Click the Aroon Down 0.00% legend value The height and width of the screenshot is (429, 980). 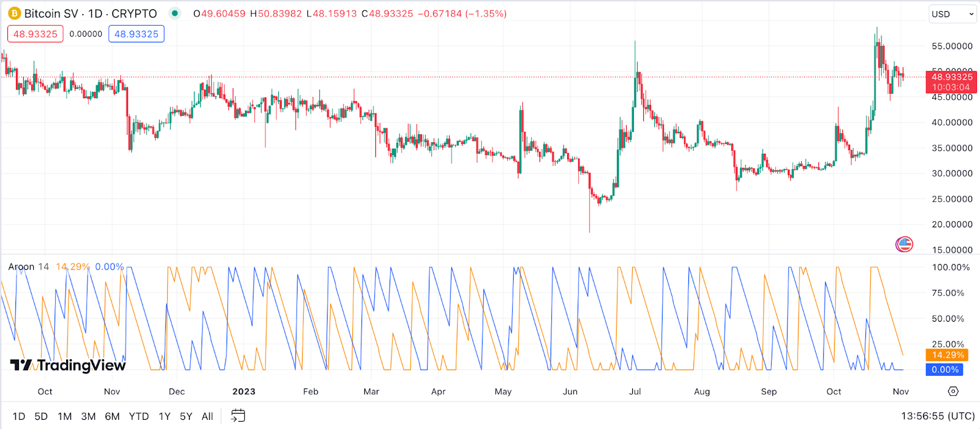coord(110,267)
